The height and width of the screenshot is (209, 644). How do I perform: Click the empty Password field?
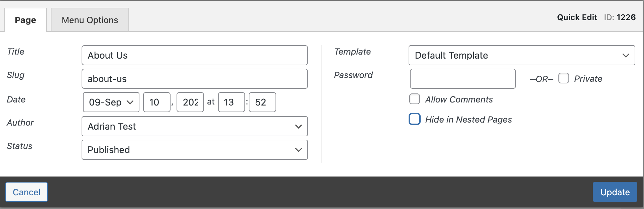[x=463, y=79]
